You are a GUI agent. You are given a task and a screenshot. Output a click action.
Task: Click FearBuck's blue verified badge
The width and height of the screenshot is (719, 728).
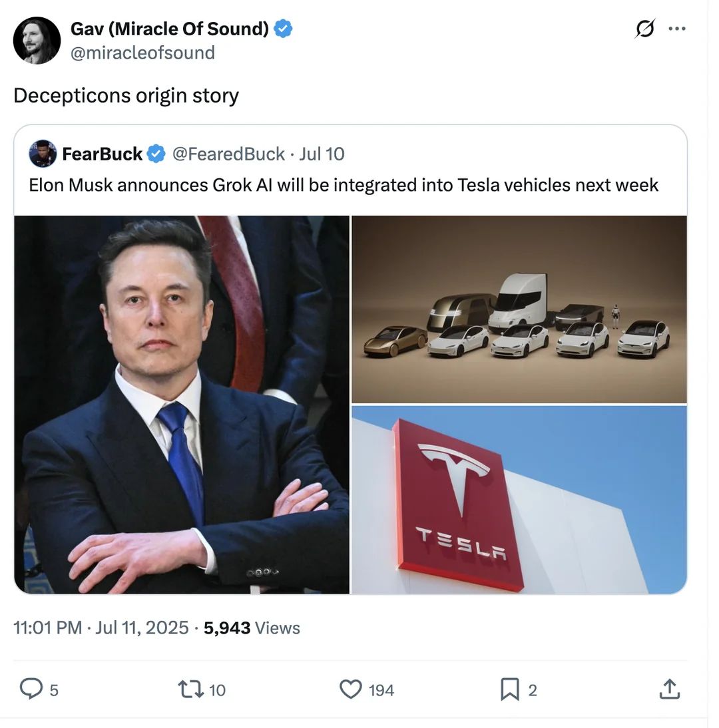(156, 154)
